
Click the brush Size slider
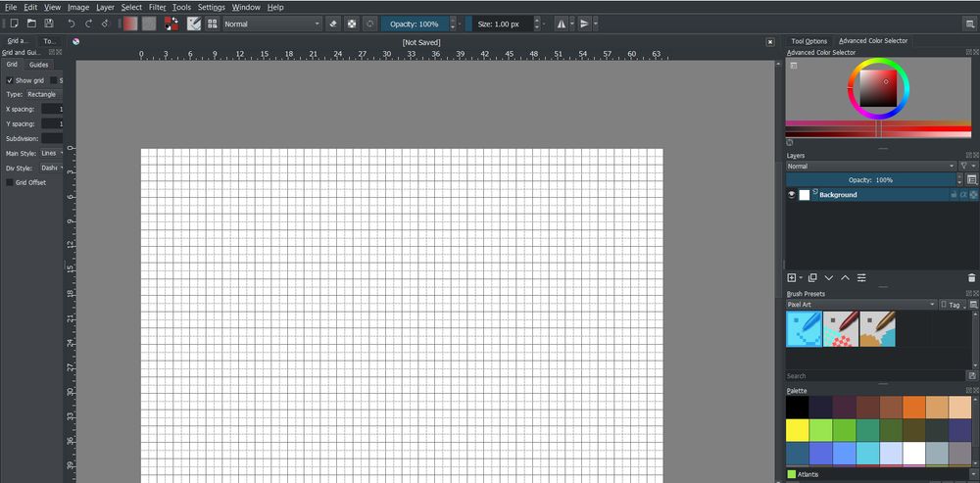[500, 24]
